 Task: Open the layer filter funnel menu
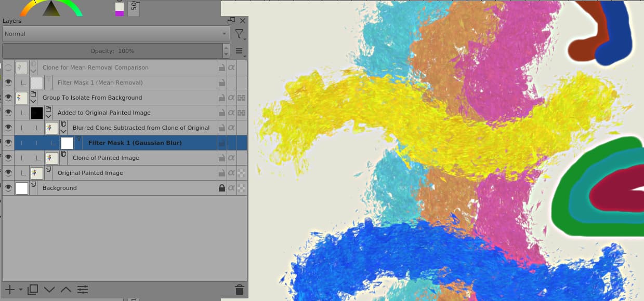tap(239, 34)
